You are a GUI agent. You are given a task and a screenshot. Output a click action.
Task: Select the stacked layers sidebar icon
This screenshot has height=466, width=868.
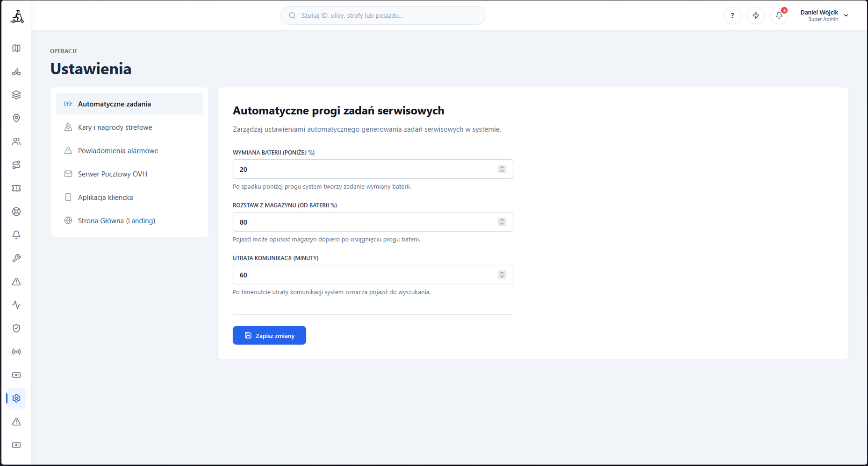point(16,95)
